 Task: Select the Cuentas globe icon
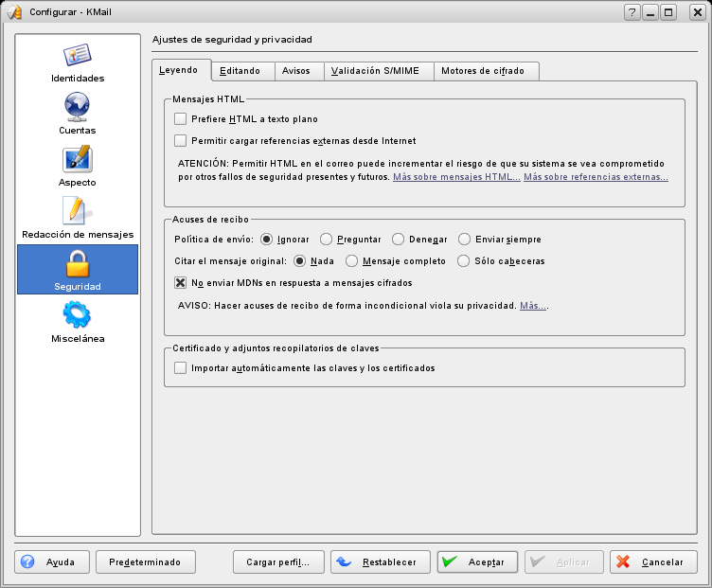tap(77, 106)
